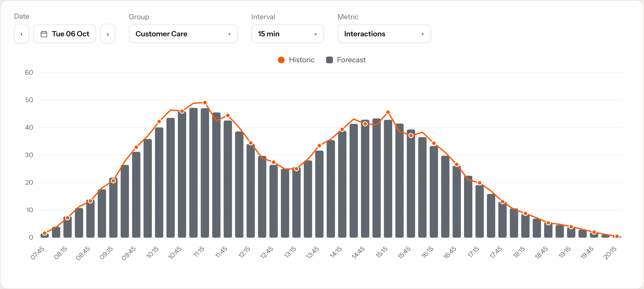Toggle the Historic legend series

296,60
